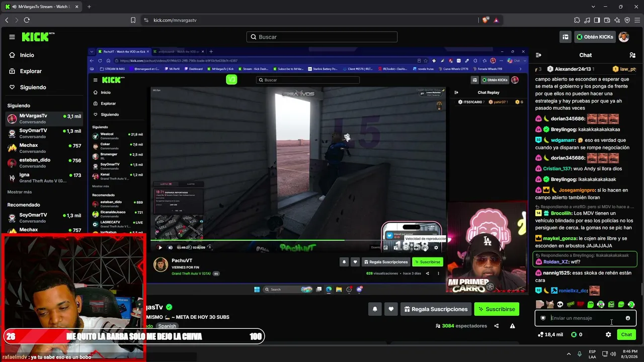Click the chat scrollbar thumb

coord(641,290)
